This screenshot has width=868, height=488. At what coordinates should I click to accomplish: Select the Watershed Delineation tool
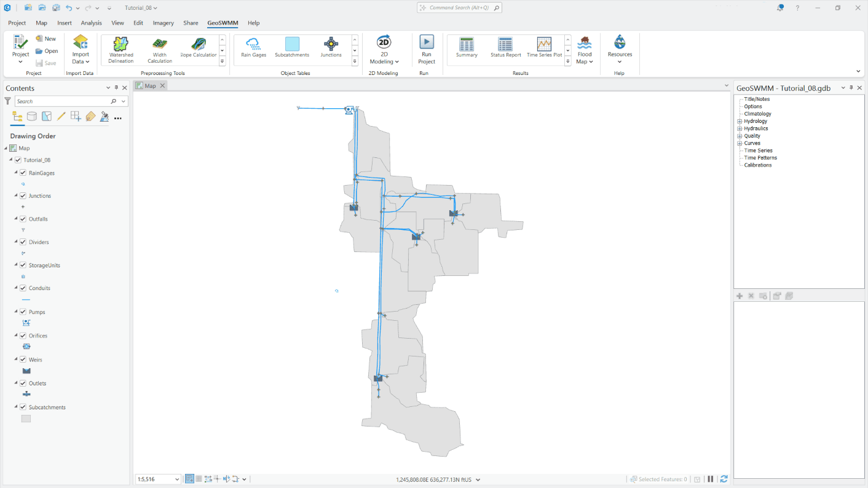tap(120, 49)
